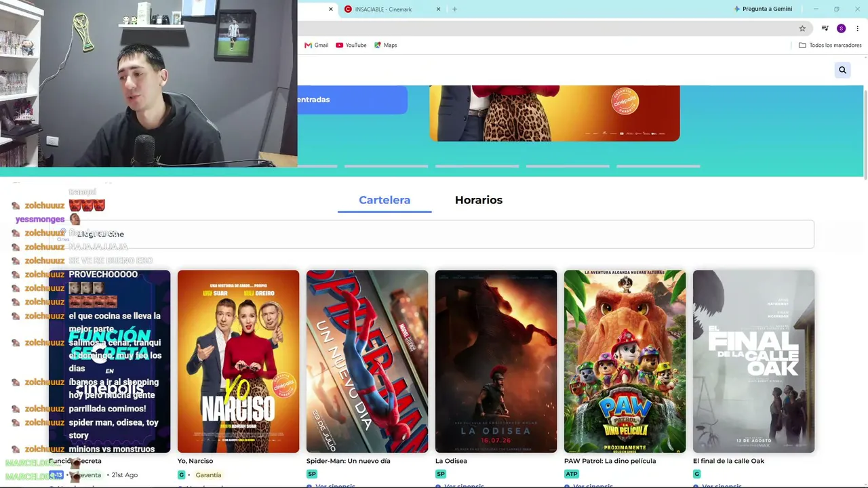The height and width of the screenshot is (488, 868).
Task: Open a new browser tab
Action: click(454, 9)
